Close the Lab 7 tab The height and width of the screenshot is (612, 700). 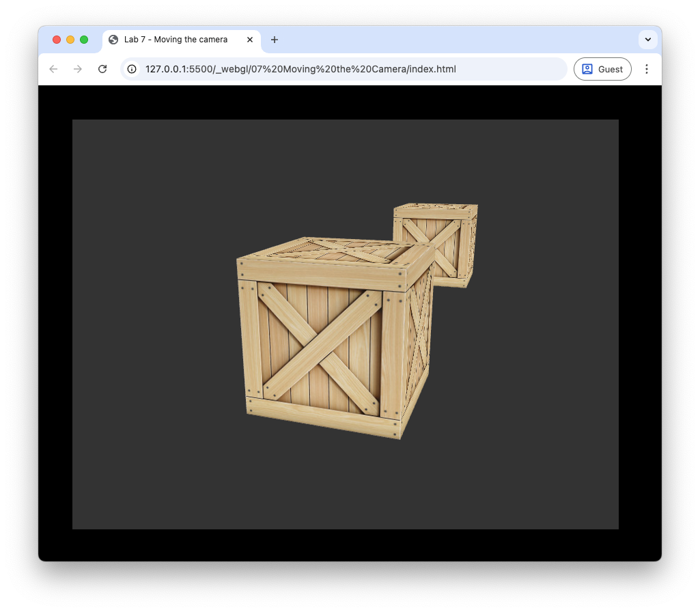[x=250, y=40]
